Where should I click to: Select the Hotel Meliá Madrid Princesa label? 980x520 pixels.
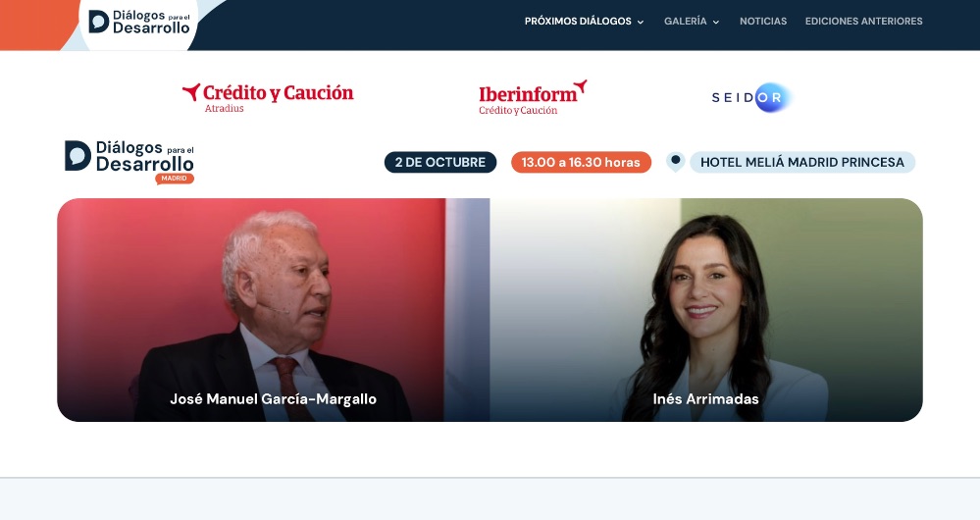point(802,163)
